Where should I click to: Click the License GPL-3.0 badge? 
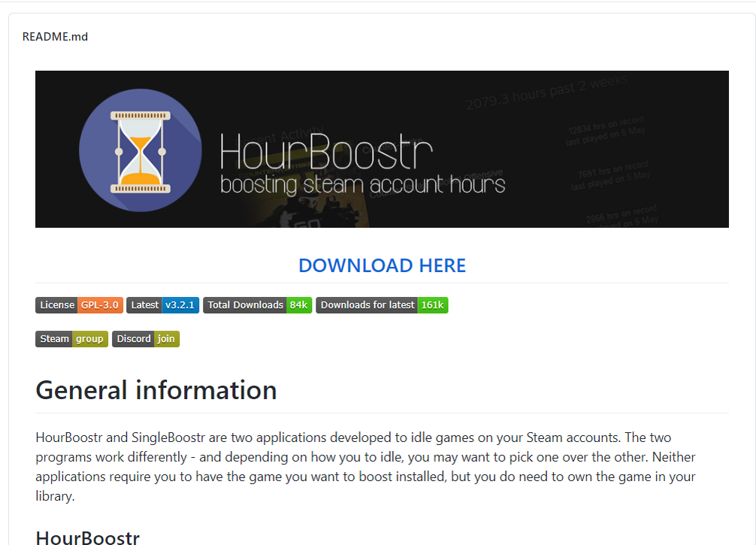[79, 304]
